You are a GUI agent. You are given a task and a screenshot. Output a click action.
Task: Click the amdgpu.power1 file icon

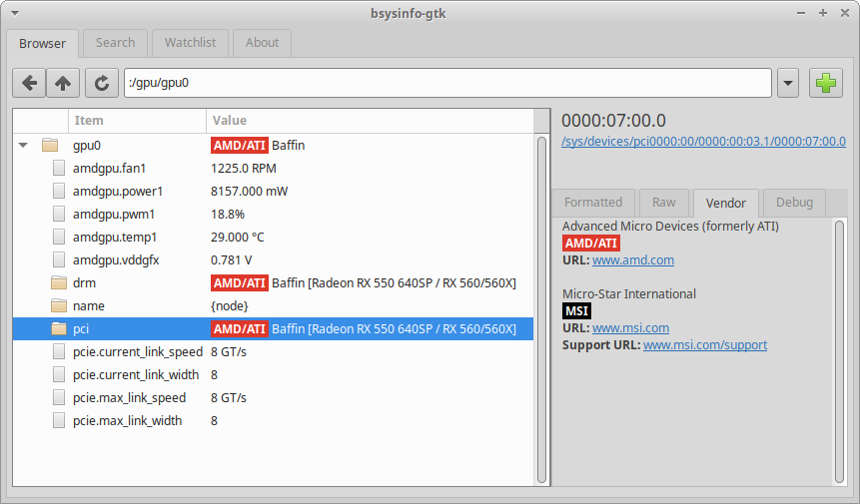point(59,192)
